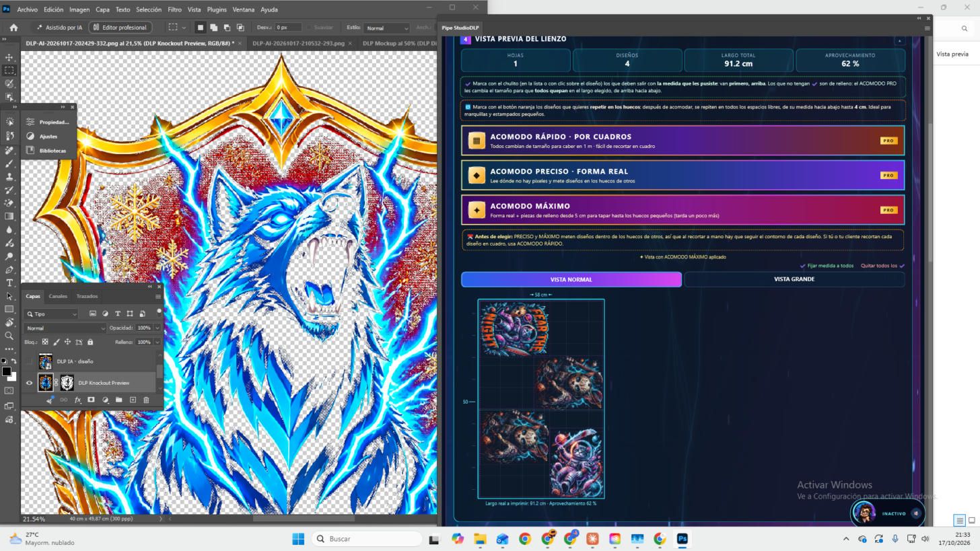
Task: Choose ACOMODO PRECISO · FORMA REAL option
Action: (682, 175)
